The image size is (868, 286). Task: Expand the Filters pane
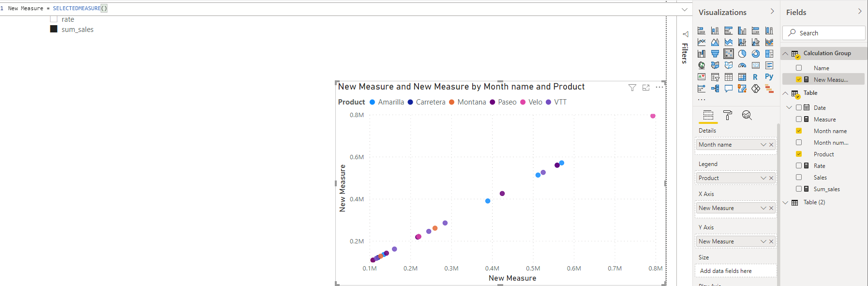click(x=686, y=34)
